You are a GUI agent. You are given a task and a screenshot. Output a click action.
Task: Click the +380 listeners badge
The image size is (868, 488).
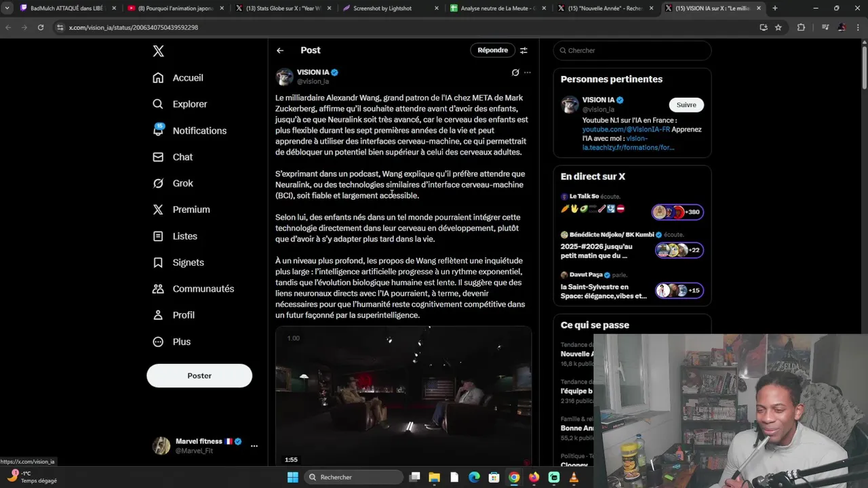(x=677, y=212)
